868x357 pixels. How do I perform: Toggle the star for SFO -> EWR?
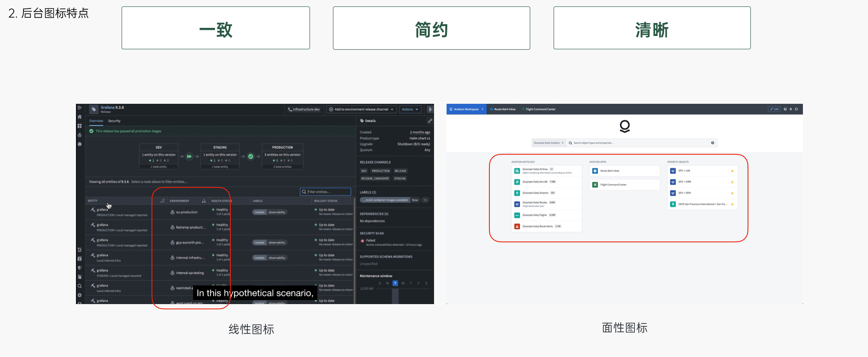pos(732,182)
